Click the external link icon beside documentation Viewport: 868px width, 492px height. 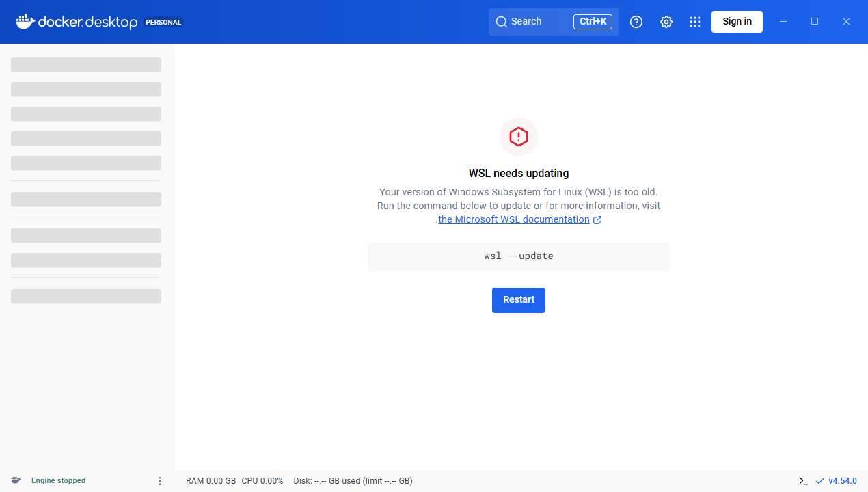click(597, 220)
